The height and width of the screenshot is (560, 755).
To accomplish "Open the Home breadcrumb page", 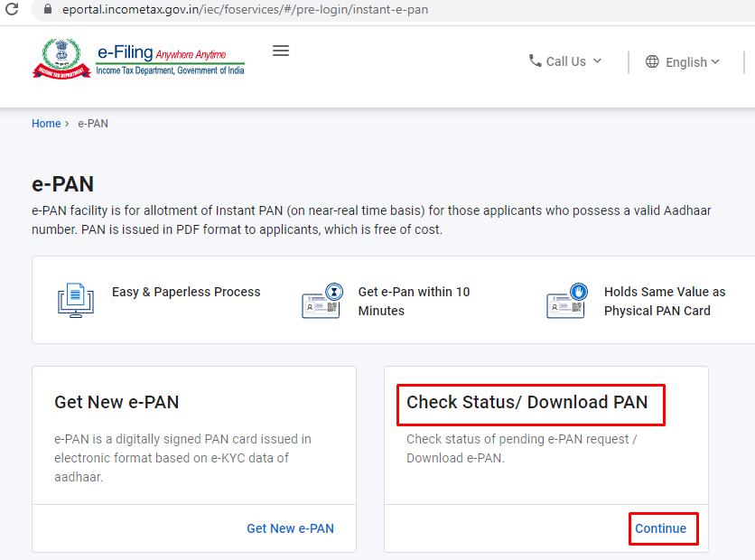I will (x=46, y=124).
